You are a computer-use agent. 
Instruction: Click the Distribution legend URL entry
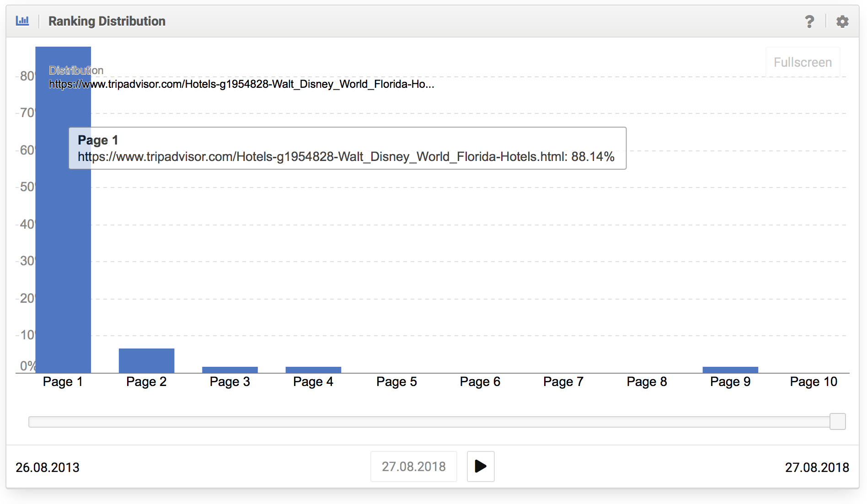pos(241,84)
